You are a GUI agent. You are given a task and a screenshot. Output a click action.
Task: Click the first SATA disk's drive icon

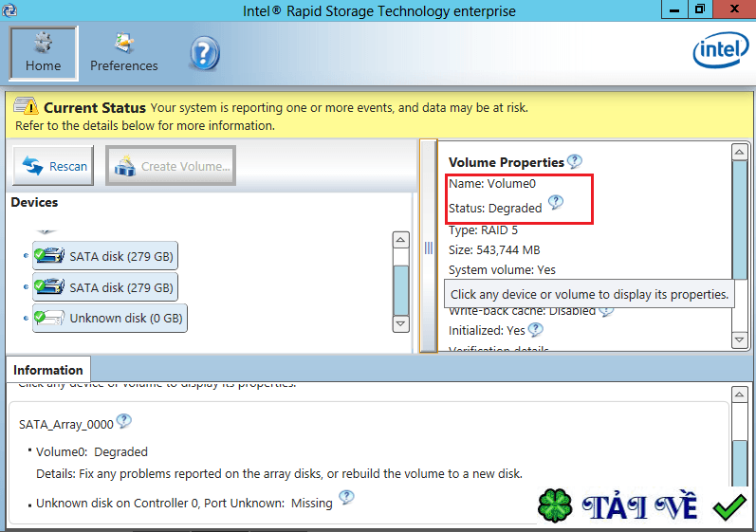click(49, 255)
